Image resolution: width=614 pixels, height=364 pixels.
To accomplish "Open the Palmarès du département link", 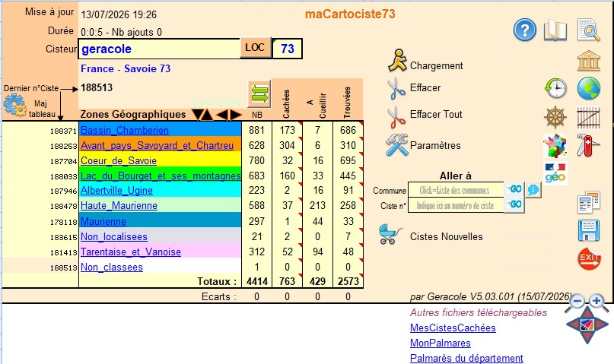I will point(466,358).
